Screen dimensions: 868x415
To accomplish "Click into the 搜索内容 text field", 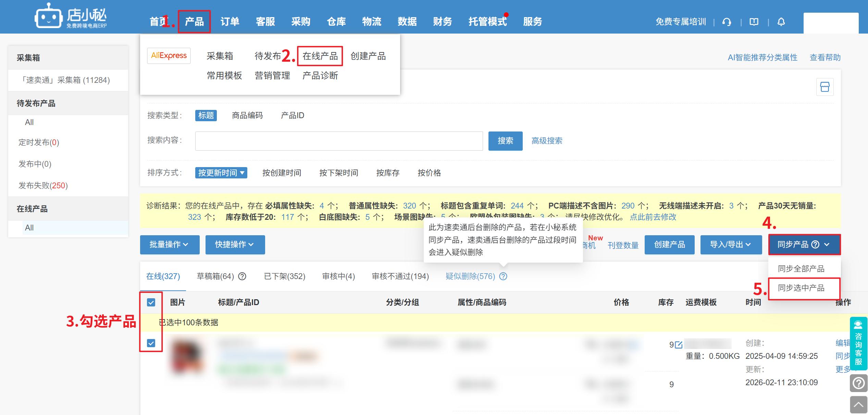I will 339,141.
